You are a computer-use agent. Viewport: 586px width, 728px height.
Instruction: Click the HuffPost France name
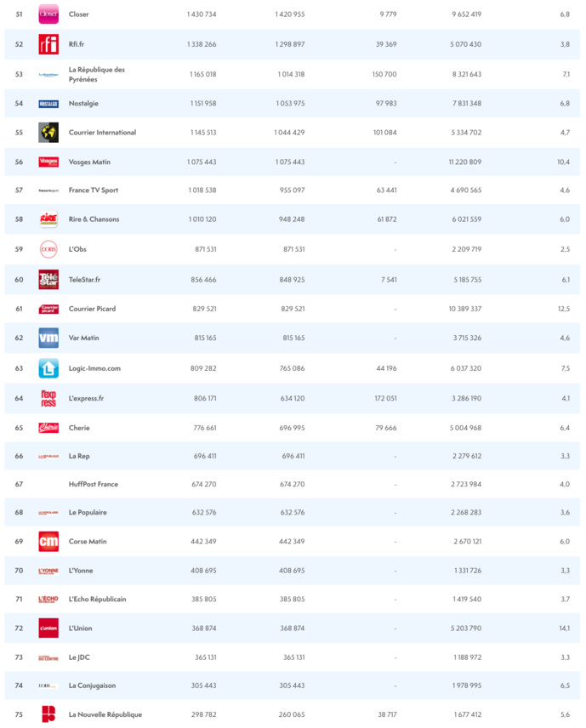click(93, 484)
